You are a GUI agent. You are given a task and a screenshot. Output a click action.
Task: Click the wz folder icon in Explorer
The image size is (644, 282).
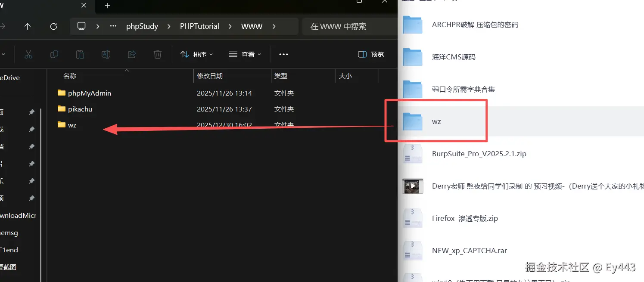click(x=61, y=125)
